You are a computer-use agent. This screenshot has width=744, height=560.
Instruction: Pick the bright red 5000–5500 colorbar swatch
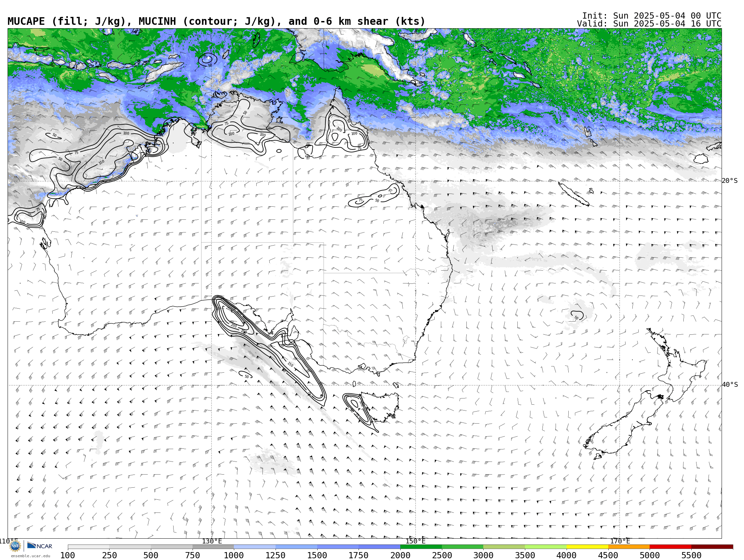point(671,547)
